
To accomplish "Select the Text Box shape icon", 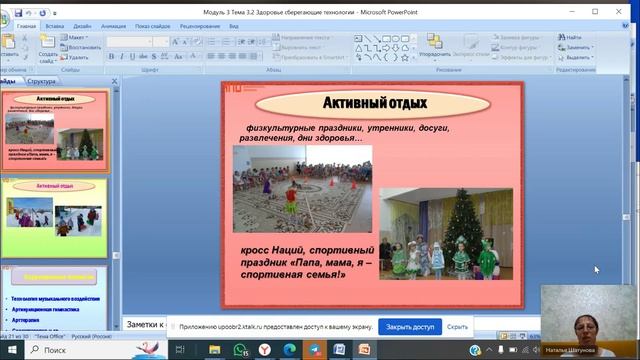I will [x=358, y=39].
